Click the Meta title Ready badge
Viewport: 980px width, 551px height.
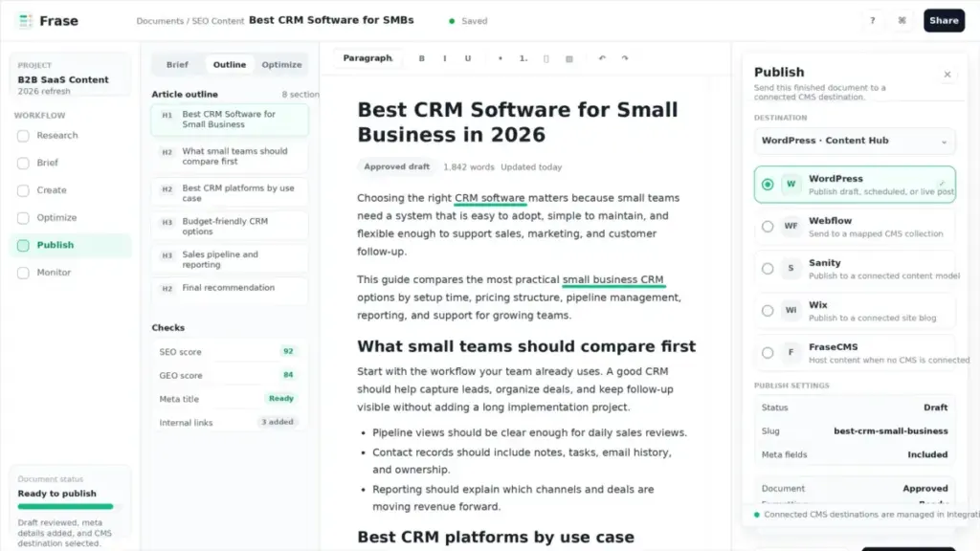tap(281, 399)
